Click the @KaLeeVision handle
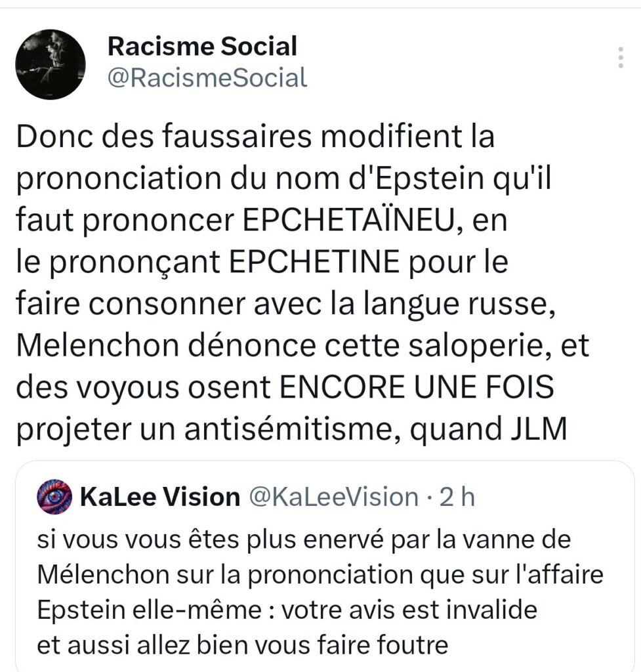The image size is (641, 672). click(x=332, y=497)
